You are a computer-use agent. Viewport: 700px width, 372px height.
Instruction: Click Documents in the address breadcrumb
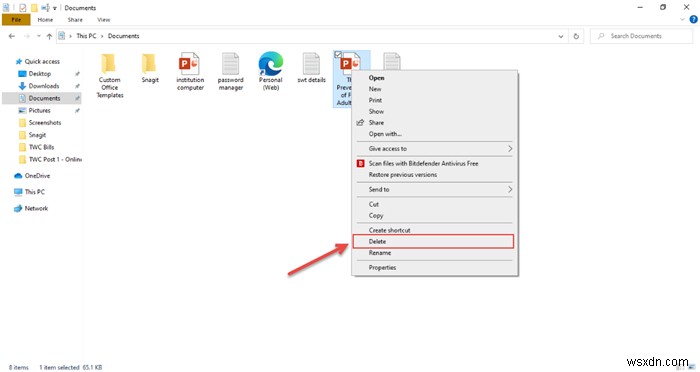coord(124,36)
